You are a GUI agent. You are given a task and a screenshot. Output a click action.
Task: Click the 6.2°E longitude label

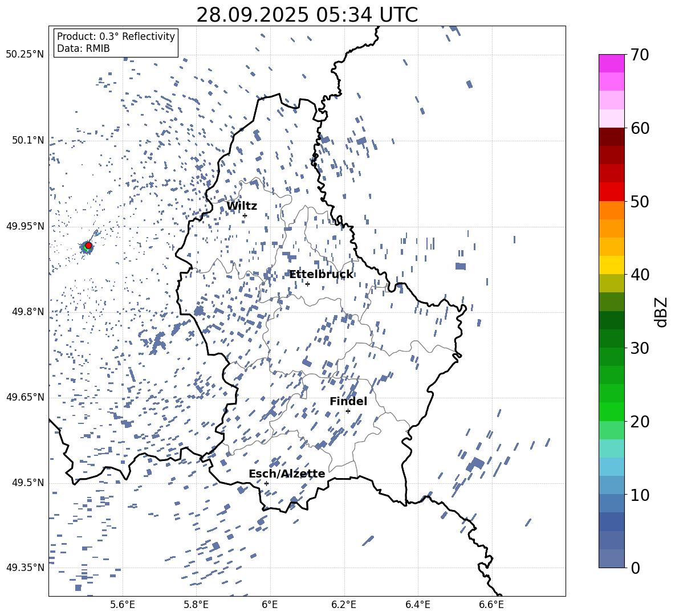click(344, 605)
